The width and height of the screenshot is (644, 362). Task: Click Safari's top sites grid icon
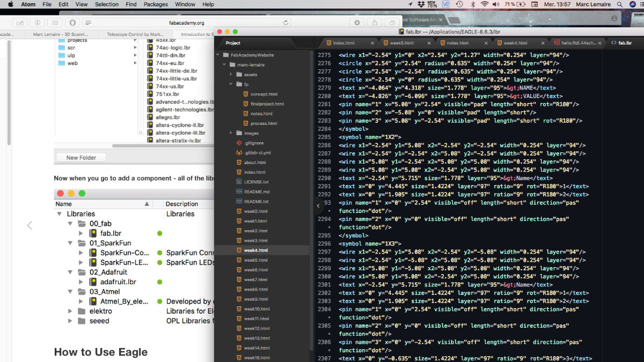(x=54, y=23)
